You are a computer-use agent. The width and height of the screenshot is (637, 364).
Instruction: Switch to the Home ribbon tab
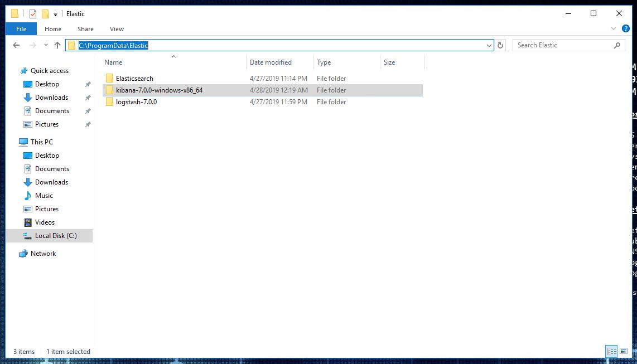53,29
